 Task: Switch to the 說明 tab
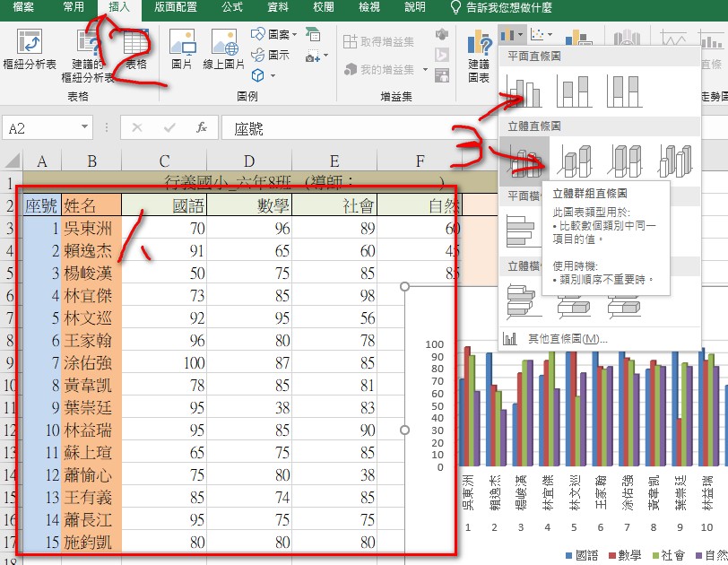click(414, 7)
